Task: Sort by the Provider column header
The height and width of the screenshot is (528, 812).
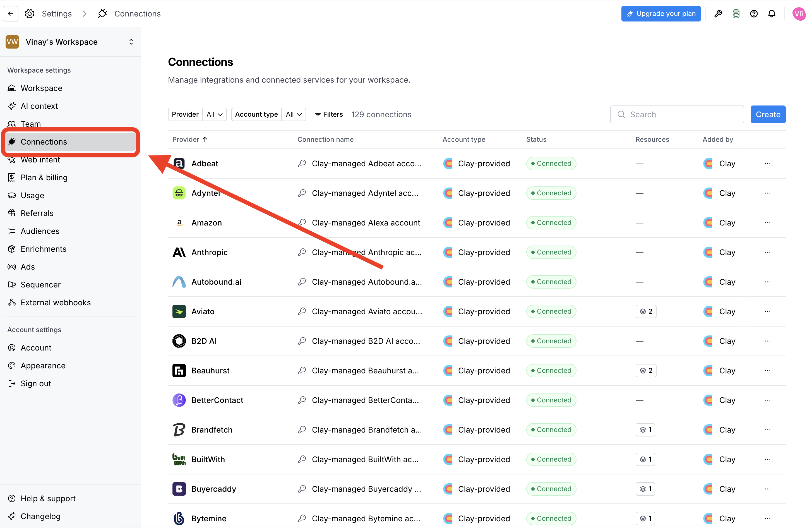Action: click(x=190, y=139)
